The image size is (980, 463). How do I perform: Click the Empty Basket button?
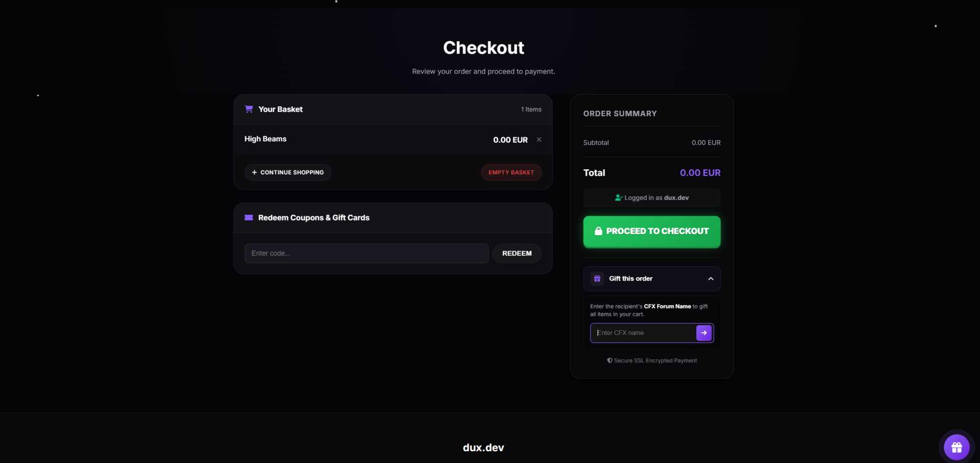click(x=511, y=172)
